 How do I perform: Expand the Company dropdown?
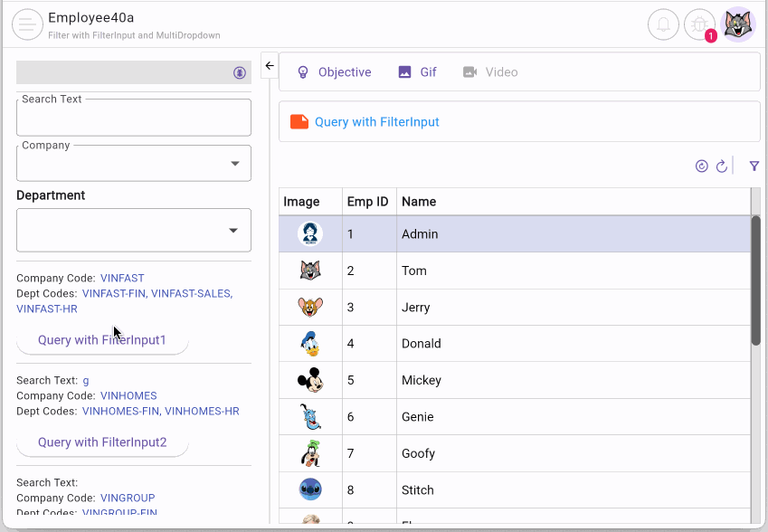[235, 164]
